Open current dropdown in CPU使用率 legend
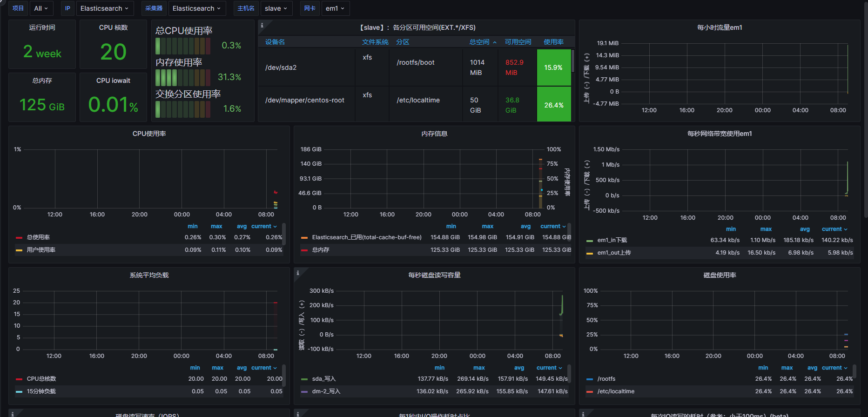868x417 pixels. click(x=264, y=226)
